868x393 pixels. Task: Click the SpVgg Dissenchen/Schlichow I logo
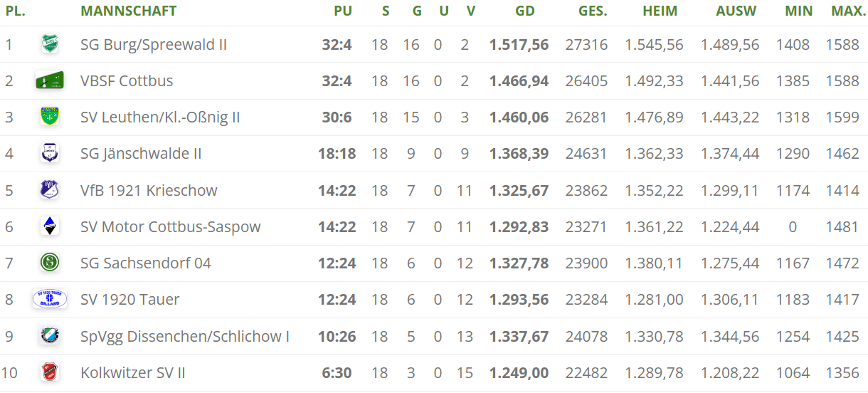point(50,336)
